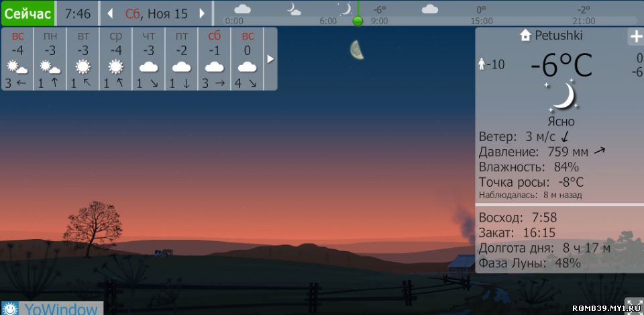644x315 pixels.
Task: Add a location with the plus button
Action: tap(635, 36)
